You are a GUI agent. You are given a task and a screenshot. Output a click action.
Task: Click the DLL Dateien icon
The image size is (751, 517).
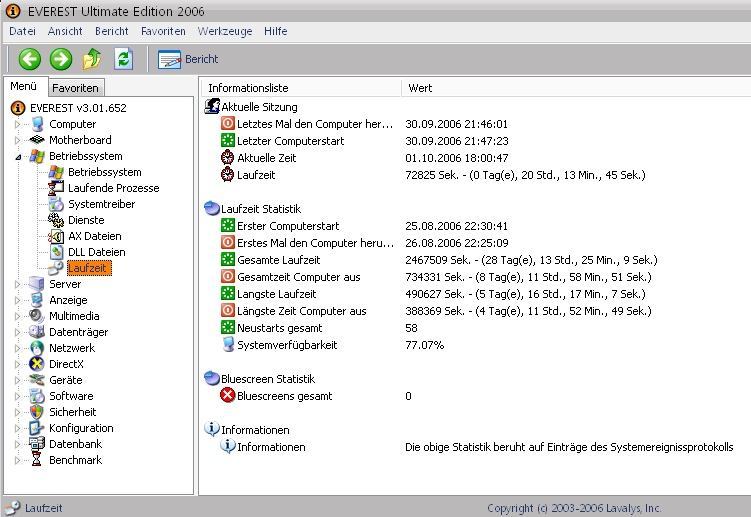pyautogui.click(x=56, y=252)
